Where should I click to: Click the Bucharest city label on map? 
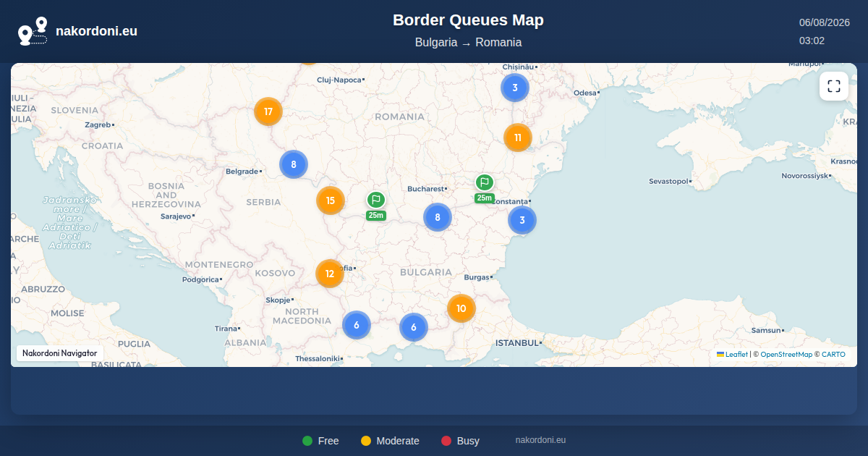click(x=425, y=189)
